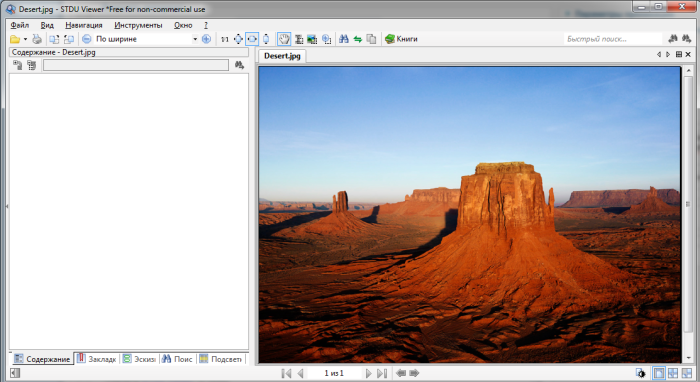Choose the image selection tool
700x382 pixels.
pyautogui.click(x=312, y=39)
